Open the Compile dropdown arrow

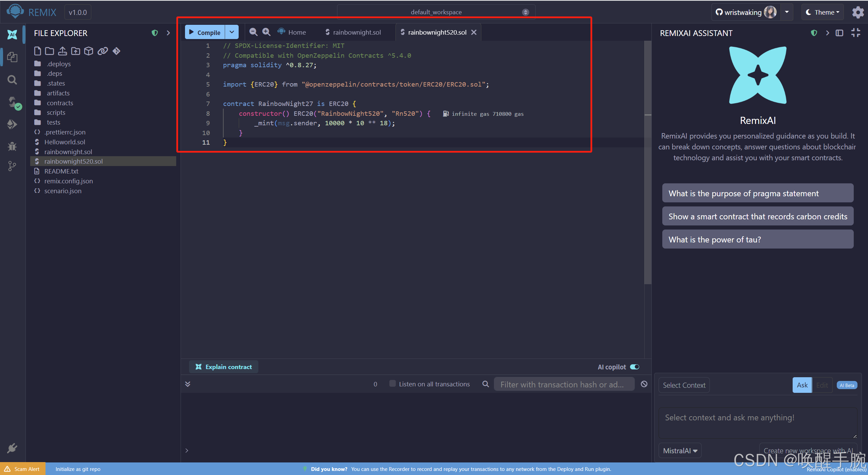coord(232,32)
